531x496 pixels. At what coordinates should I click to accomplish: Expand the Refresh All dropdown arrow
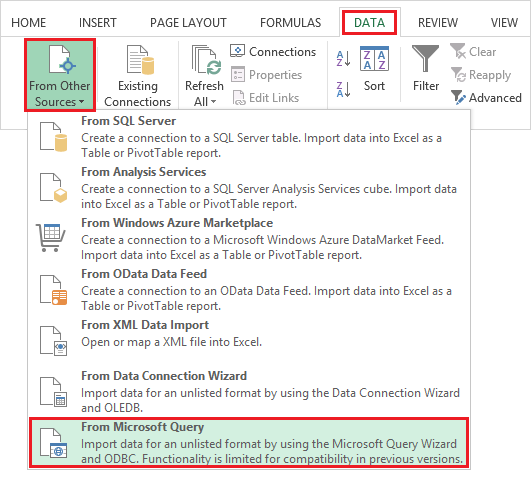[x=213, y=101]
